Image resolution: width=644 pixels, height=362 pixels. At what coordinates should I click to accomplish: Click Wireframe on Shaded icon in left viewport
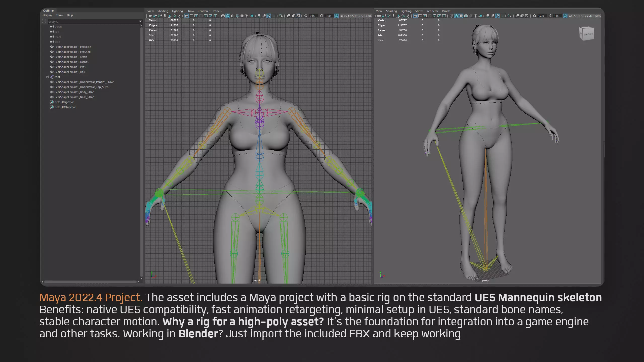coord(237,16)
